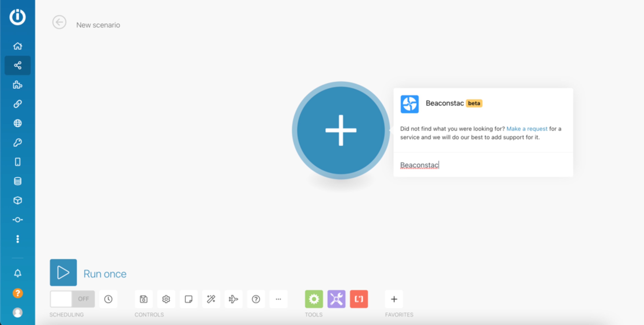Click the beta badge label
Screen dimensions: 644x325
tap(474, 103)
